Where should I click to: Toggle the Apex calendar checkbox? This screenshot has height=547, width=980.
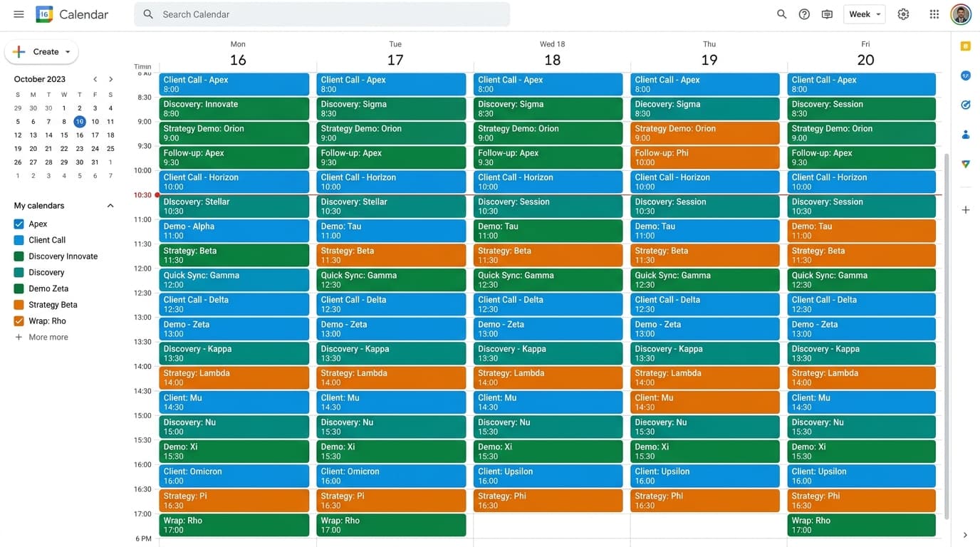[19, 224]
